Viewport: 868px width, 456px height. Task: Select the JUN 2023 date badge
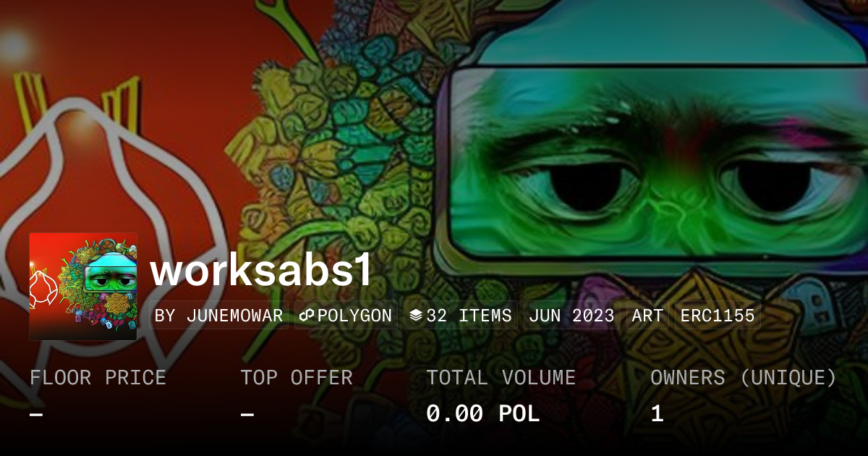[x=571, y=316]
